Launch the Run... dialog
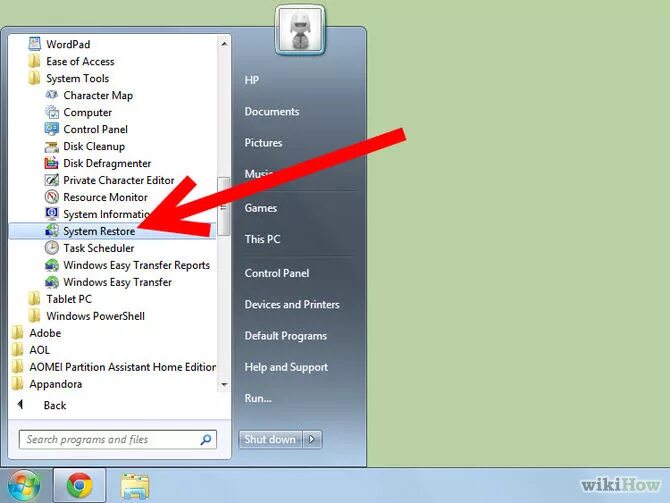 pos(258,398)
